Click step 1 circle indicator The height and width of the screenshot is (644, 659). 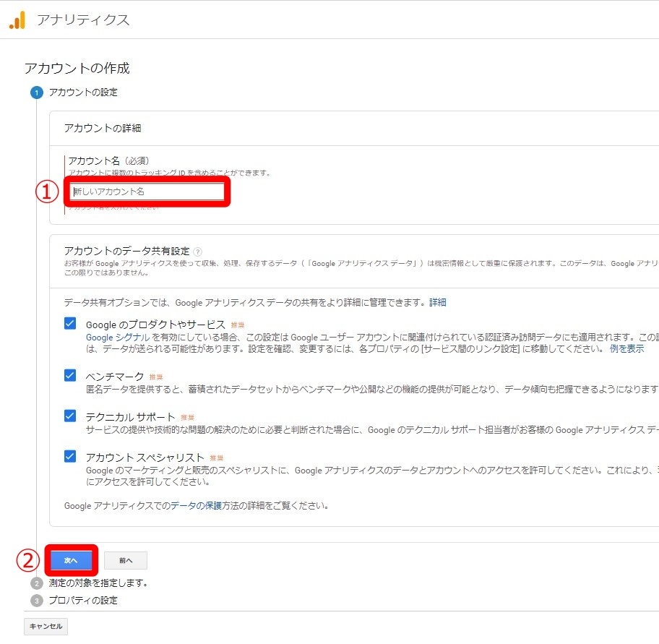click(37, 93)
